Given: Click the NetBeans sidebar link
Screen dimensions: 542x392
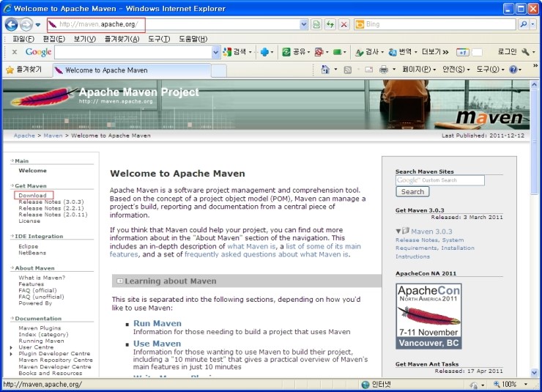Looking at the screenshot, I should [x=32, y=253].
